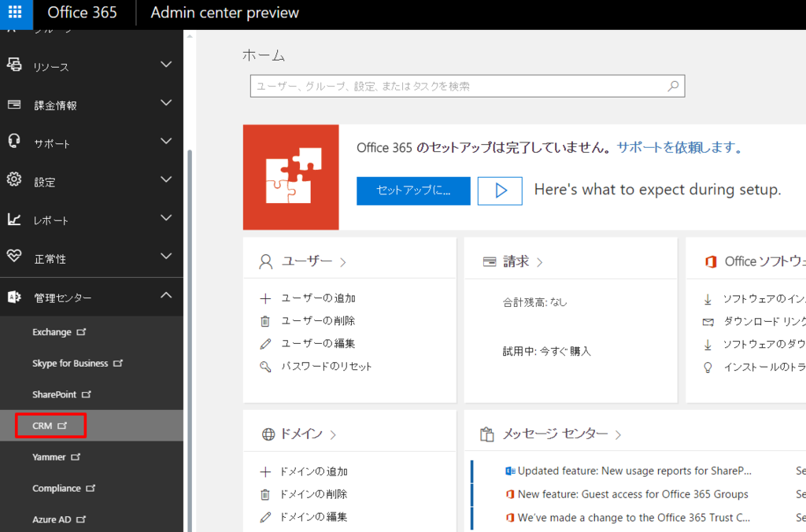Click the search magnifier icon

673,86
